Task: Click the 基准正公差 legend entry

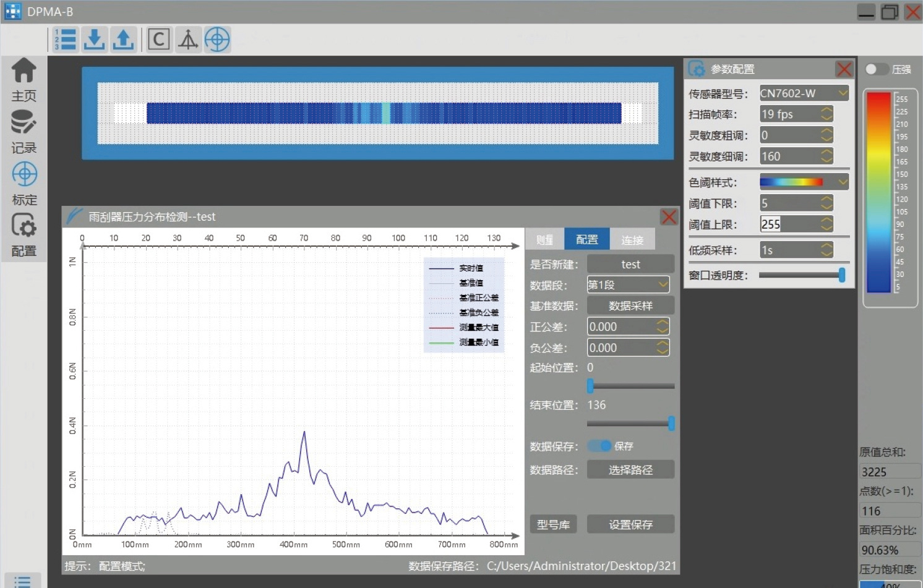Action: point(464,297)
